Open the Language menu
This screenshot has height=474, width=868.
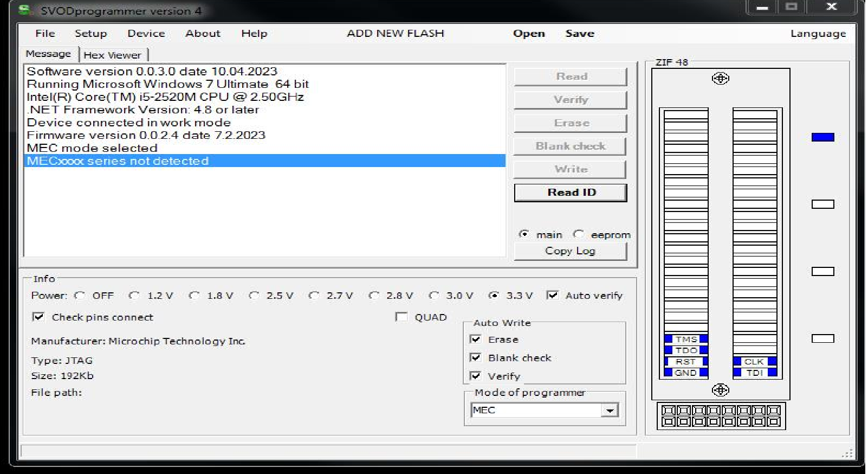[x=818, y=34]
